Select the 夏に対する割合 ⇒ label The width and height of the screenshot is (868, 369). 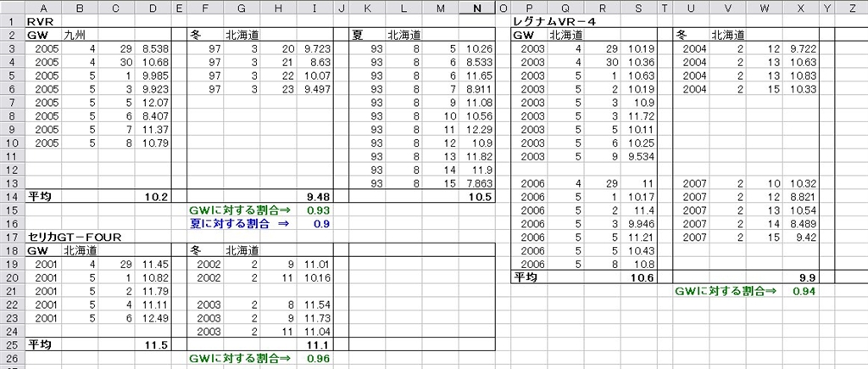237,223
